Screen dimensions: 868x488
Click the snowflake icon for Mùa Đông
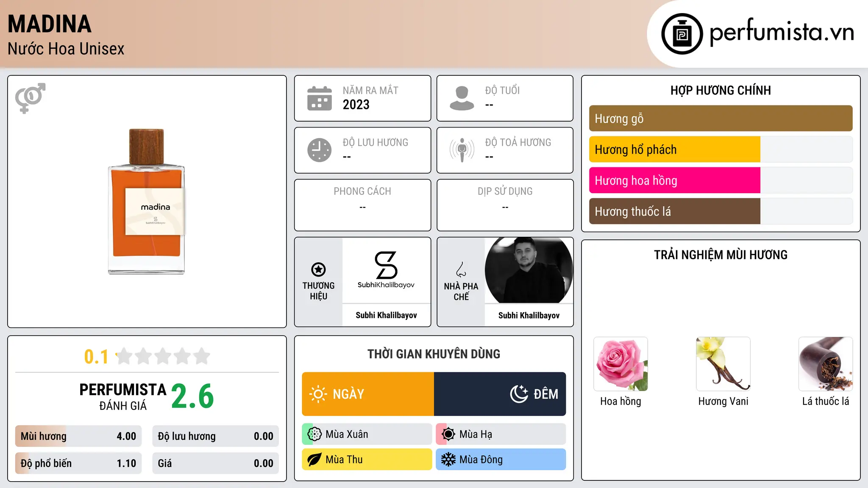[448, 460]
